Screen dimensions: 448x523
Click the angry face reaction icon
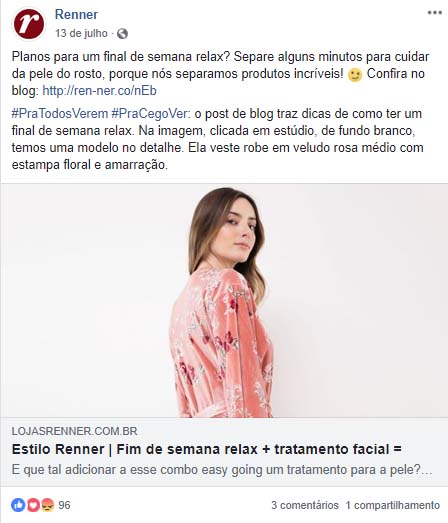click(x=48, y=505)
